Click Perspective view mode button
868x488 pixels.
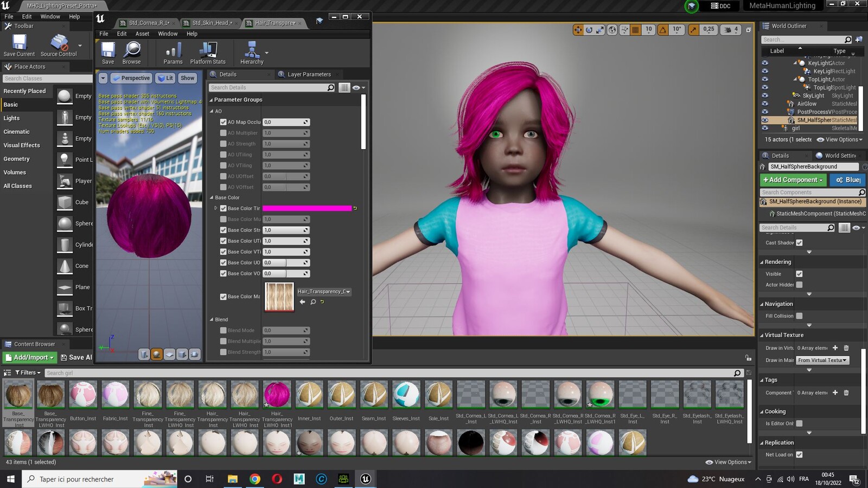pos(131,78)
